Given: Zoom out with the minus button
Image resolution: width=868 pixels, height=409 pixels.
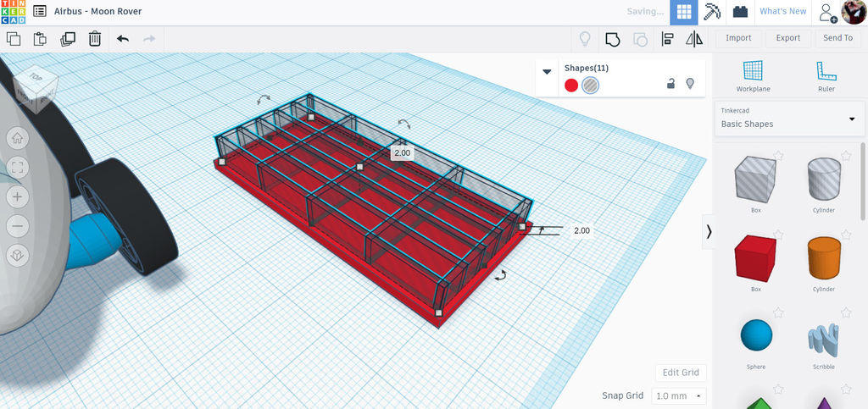Looking at the screenshot, I should tap(17, 226).
